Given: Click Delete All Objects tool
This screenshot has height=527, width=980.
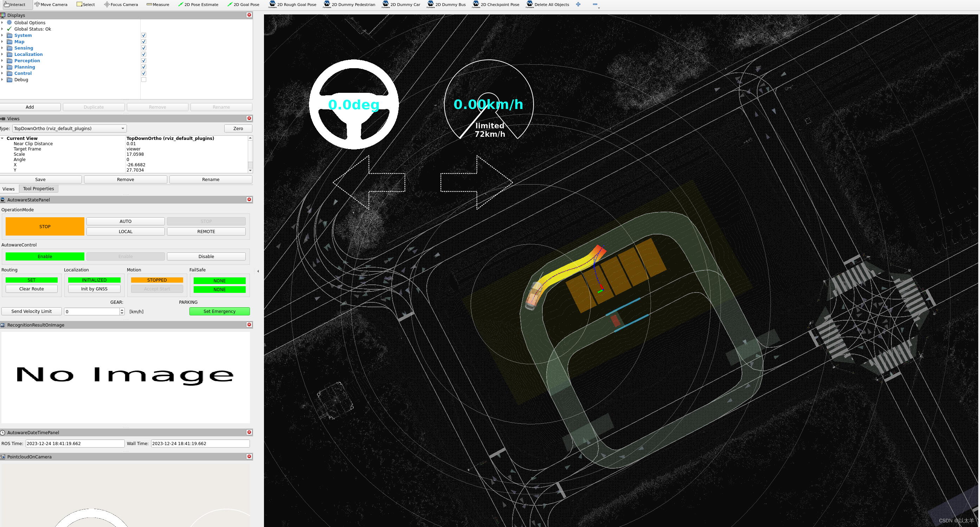Looking at the screenshot, I should point(547,5).
